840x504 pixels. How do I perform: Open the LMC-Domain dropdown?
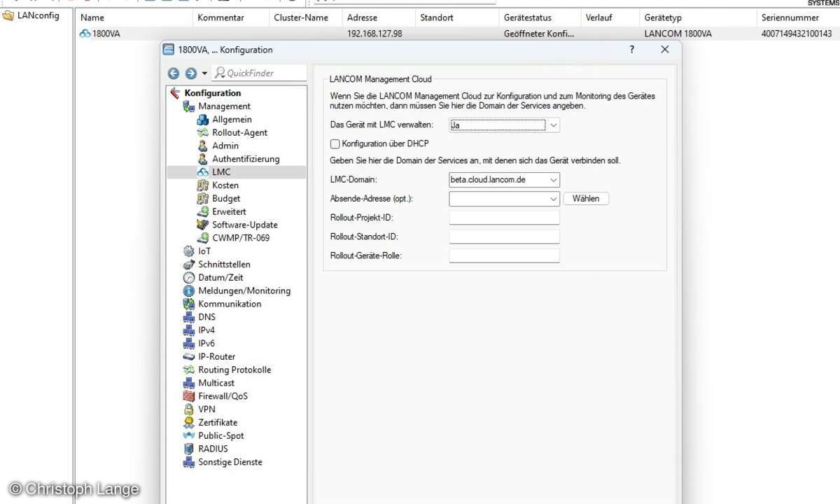(553, 180)
